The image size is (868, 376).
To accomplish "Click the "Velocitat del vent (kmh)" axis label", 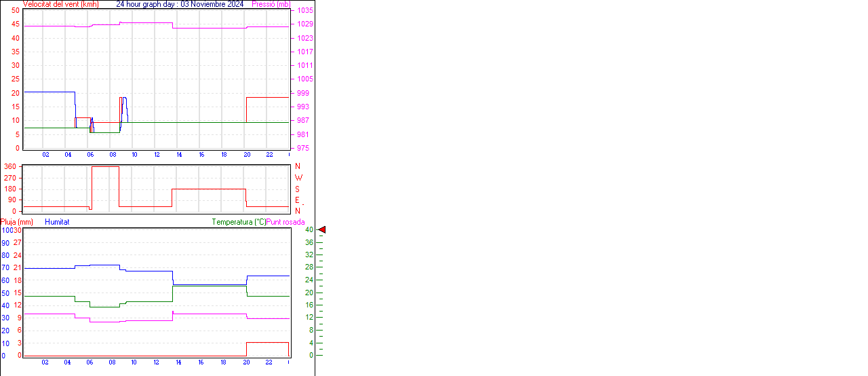I will [x=60, y=4].
